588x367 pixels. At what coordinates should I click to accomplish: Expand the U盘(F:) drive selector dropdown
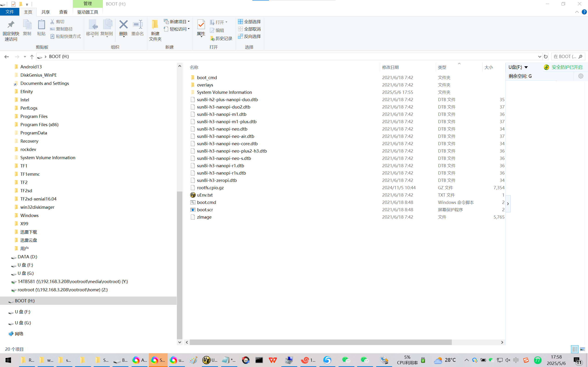[x=526, y=67]
